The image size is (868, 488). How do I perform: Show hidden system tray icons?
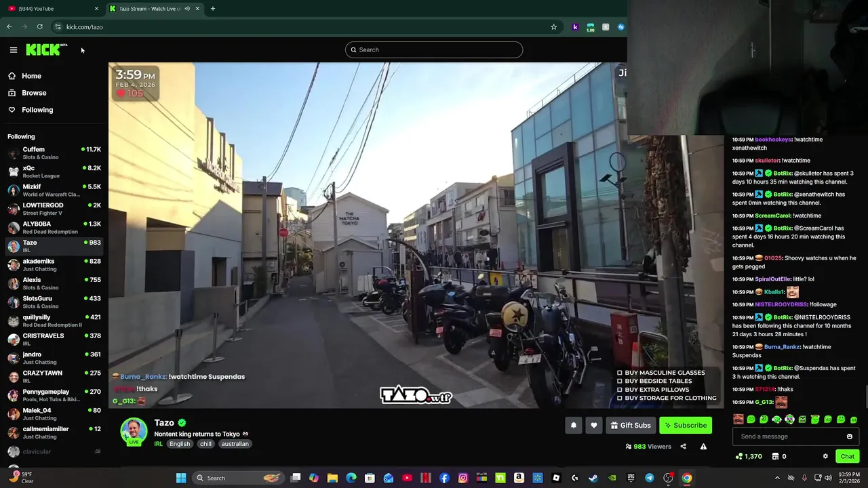coord(777,478)
